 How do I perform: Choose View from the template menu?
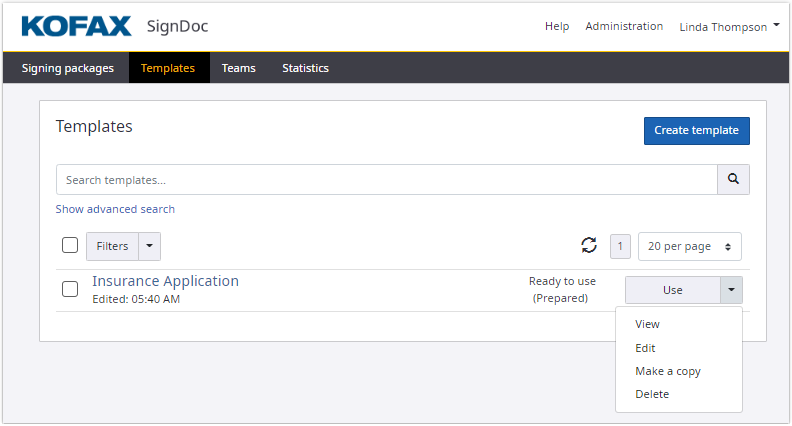[x=647, y=324]
